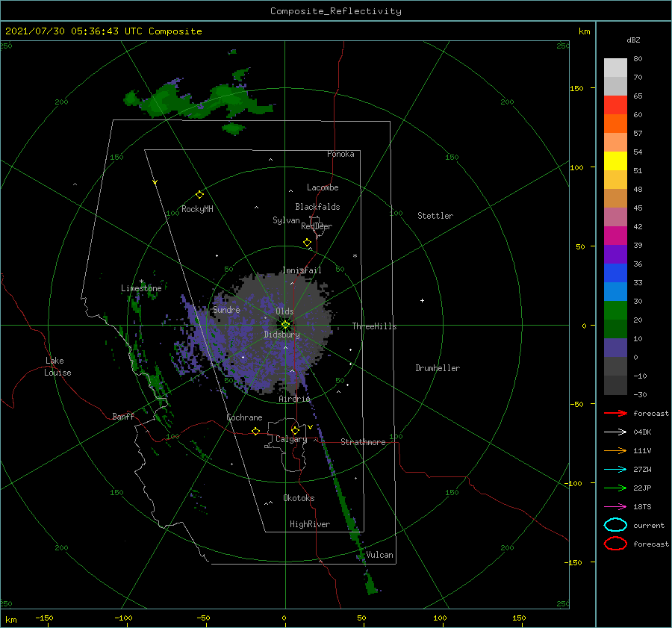Click the Cochrane label
This screenshot has height=628, width=672.
pyautogui.click(x=244, y=417)
